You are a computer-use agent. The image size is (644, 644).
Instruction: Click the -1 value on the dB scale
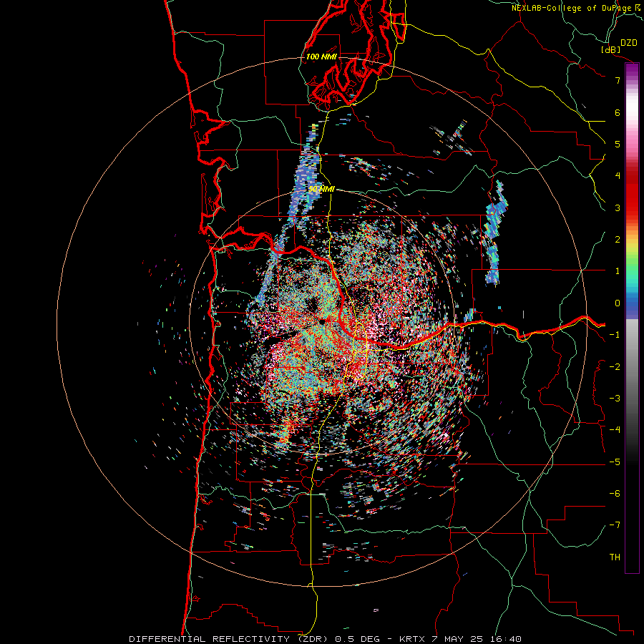pos(615,335)
